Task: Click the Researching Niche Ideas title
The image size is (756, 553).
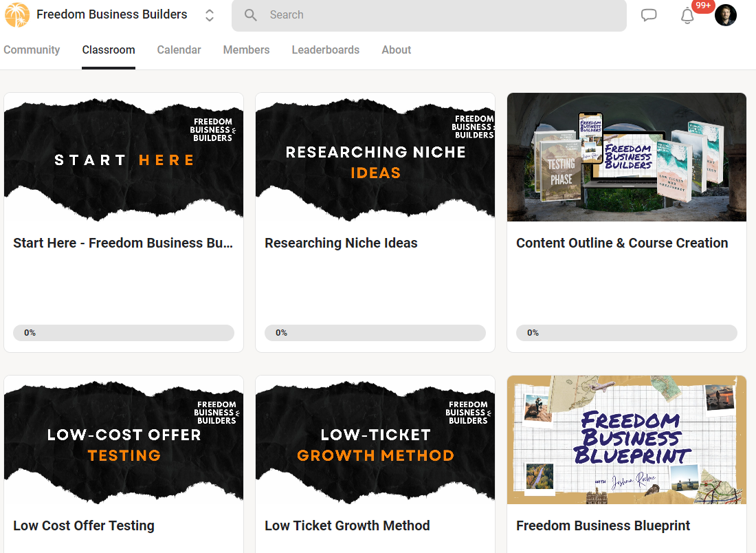Action: coord(341,243)
